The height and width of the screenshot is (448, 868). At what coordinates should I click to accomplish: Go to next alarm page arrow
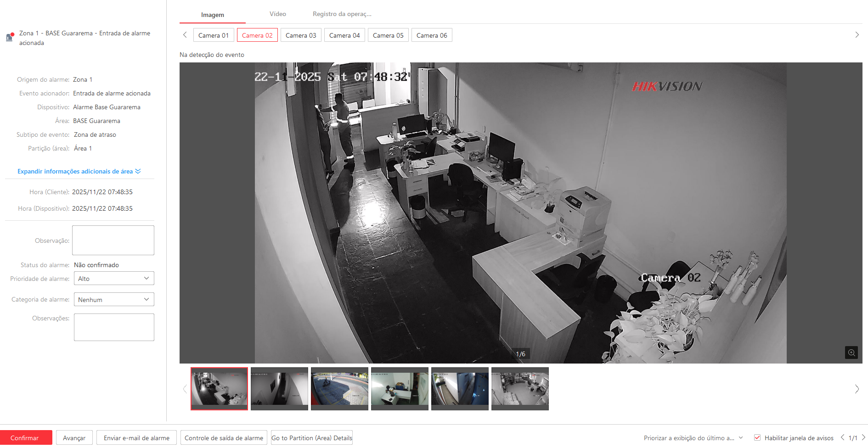[863, 437]
